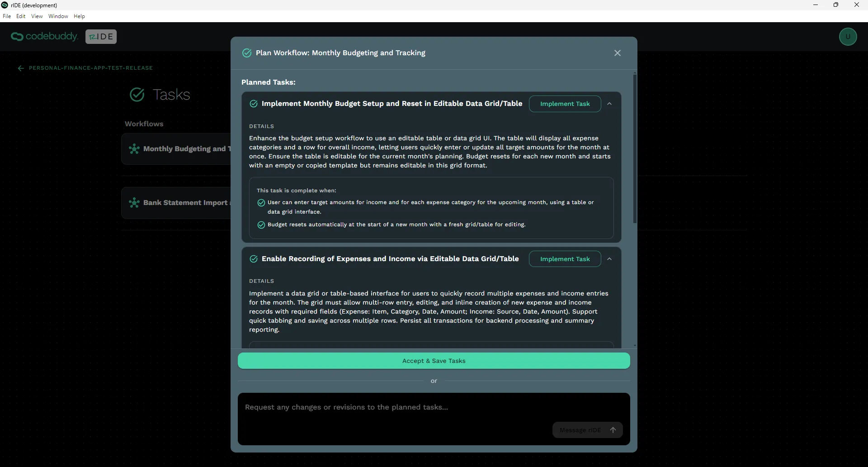The width and height of the screenshot is (868, 467).
Task: Restore down the rIDE window
Action: click(x=836, y=5)
